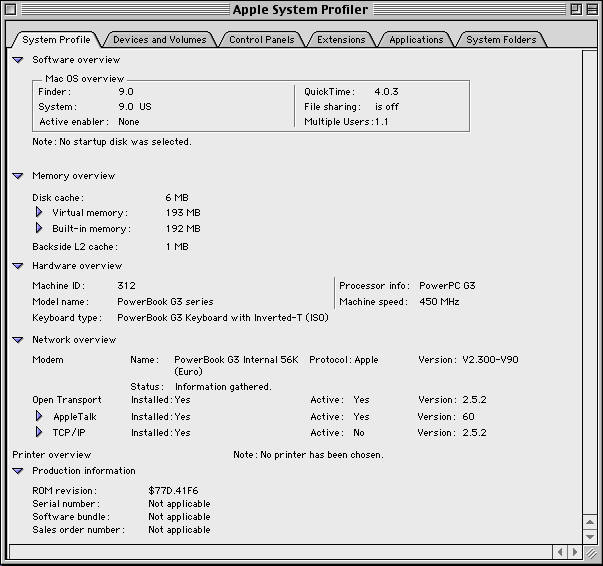Click the Keyboard type Inverted-T (ISO) value

click(223, 318)
